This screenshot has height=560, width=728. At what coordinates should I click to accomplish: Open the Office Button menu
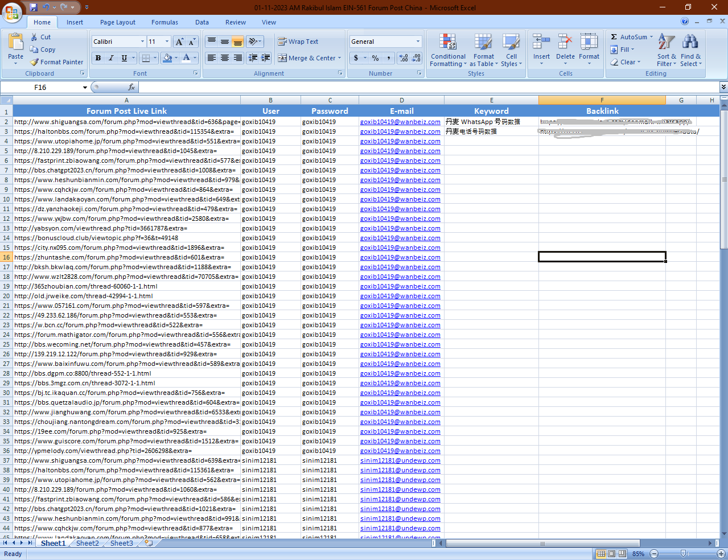(11, 12)
